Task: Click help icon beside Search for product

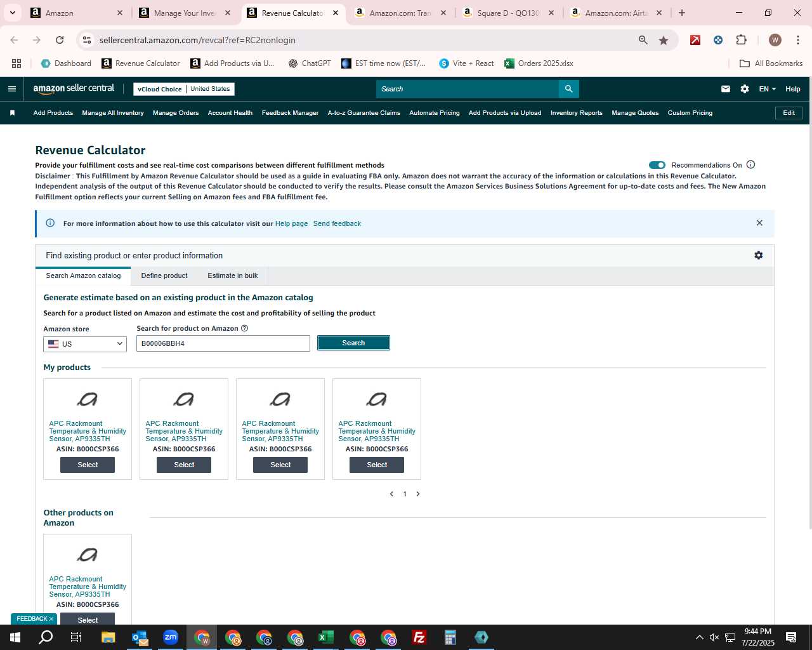Action: (244, 328)
